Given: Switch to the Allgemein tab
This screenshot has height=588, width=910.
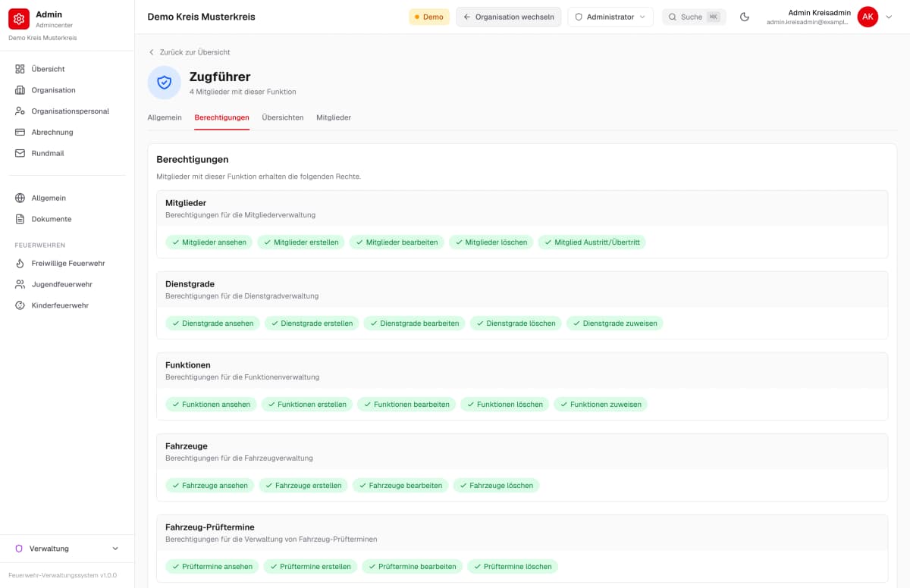Looking at the screenshot, I should coord(165,117).
